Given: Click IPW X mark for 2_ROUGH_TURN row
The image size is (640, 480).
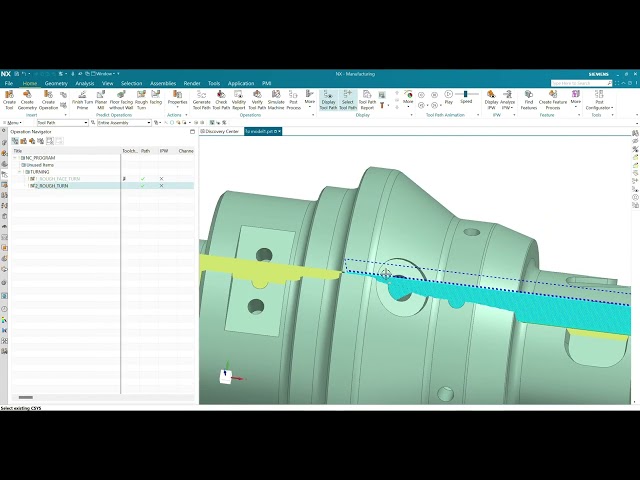Looking at the screenshot, I should tap(161, 186).
